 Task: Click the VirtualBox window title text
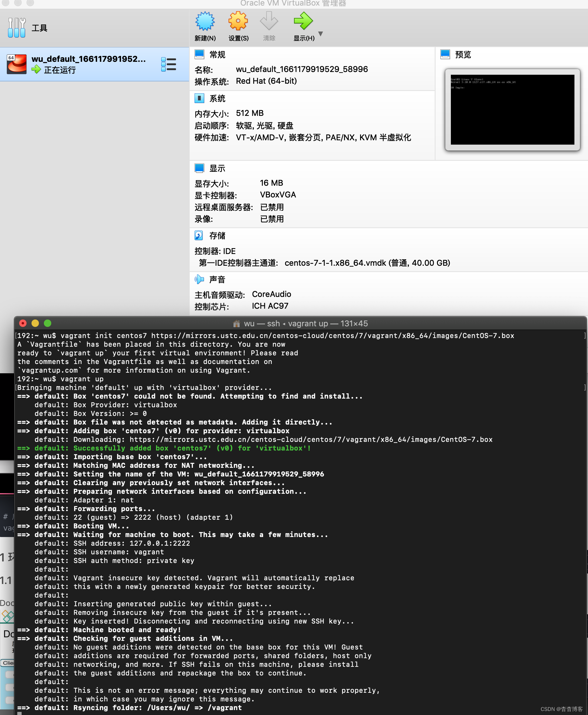tap(293, 3)
